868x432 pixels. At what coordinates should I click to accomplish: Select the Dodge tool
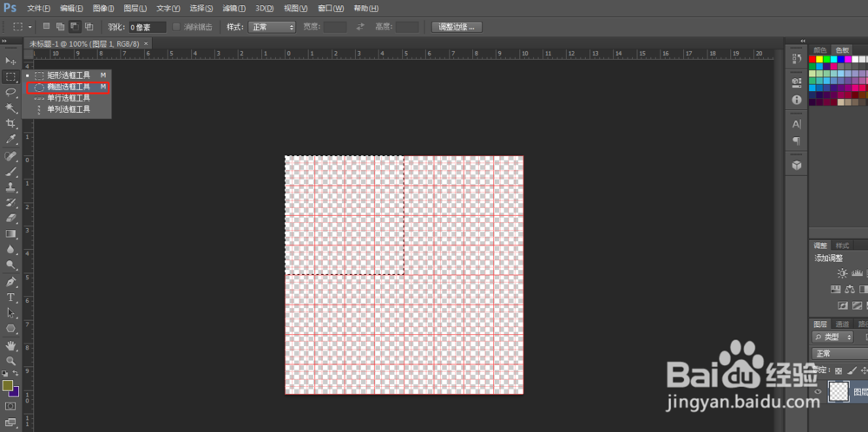coord(10,265)
